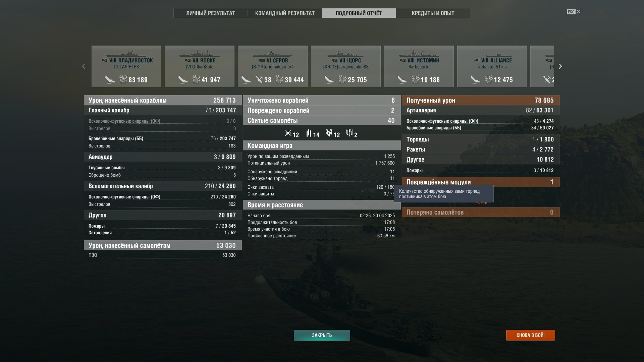
Task: Click the torpedo bombers shot down icon
Action: coord(350,133)
